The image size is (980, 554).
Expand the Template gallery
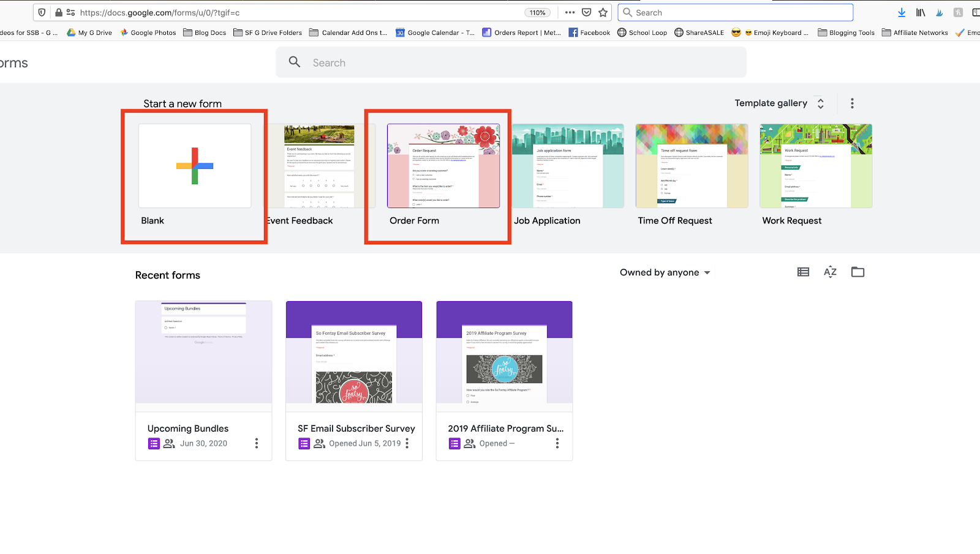pos(779,103)
